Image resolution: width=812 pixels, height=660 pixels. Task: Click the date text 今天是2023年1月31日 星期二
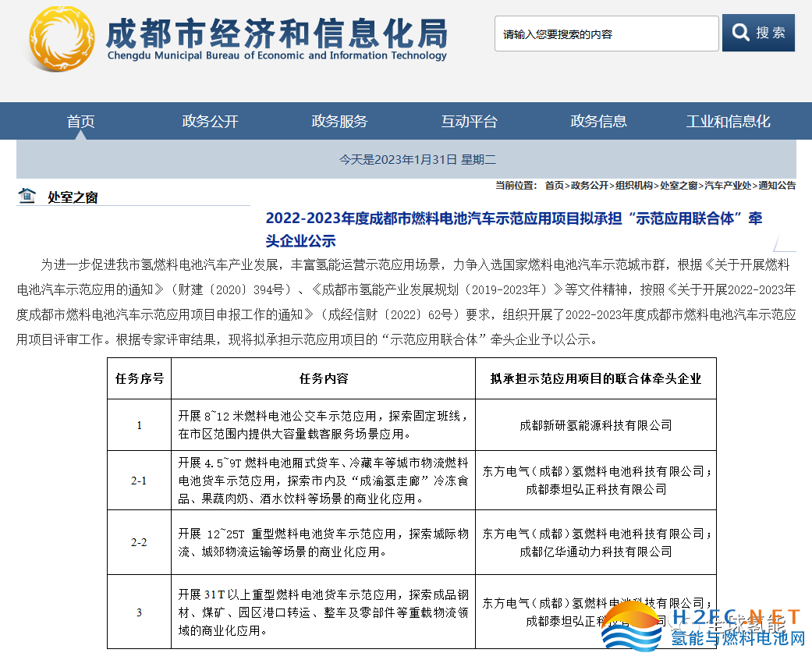tap(417, 160)
